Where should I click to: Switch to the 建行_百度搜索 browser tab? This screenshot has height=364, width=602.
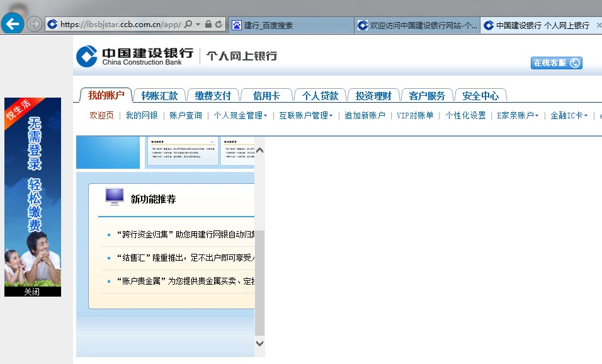(x=291, y=25)
